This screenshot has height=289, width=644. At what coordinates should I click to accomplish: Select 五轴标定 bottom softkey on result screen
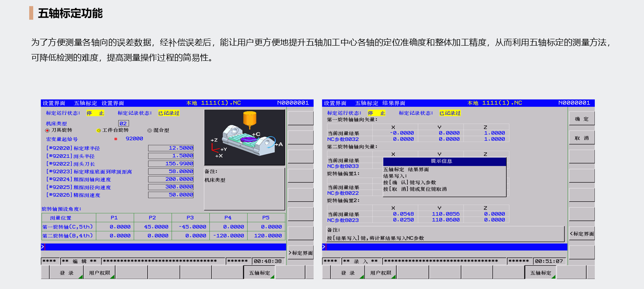click(540, 273)
